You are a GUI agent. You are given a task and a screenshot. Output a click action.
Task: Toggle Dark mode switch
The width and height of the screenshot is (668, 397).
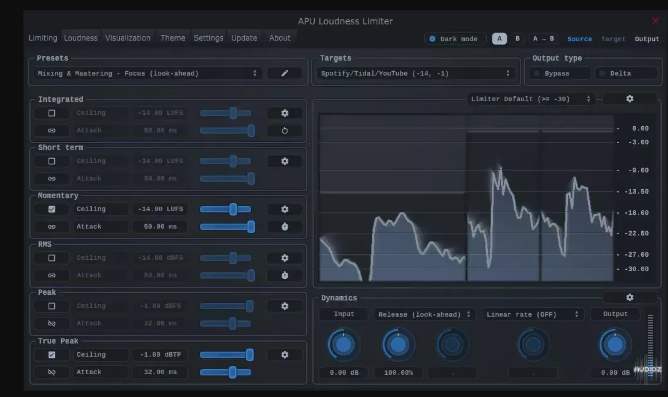pos(455,39)
